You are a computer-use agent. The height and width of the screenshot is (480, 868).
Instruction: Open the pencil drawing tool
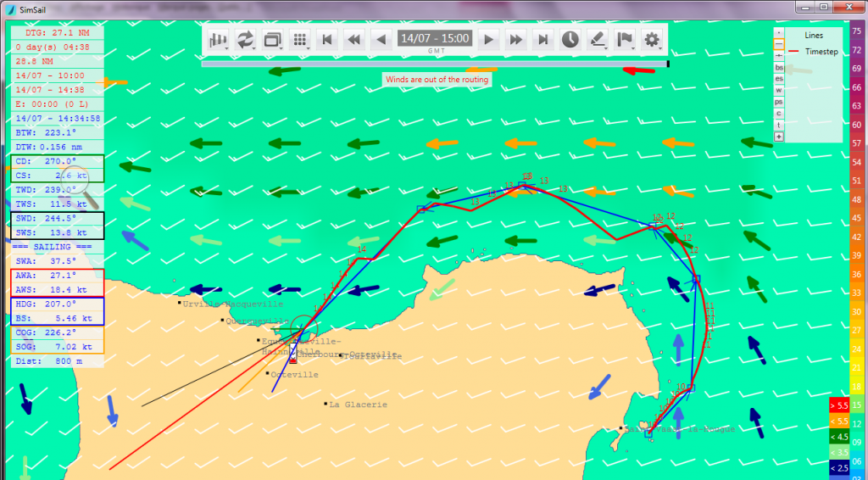click(x=598, y=39)
